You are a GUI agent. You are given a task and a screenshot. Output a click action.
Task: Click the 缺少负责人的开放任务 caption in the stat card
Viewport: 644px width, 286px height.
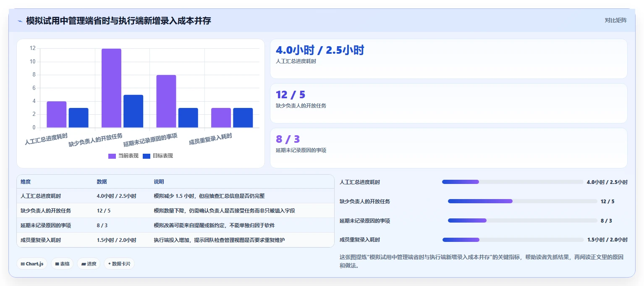pyautogui.click(x=301, y=106)
